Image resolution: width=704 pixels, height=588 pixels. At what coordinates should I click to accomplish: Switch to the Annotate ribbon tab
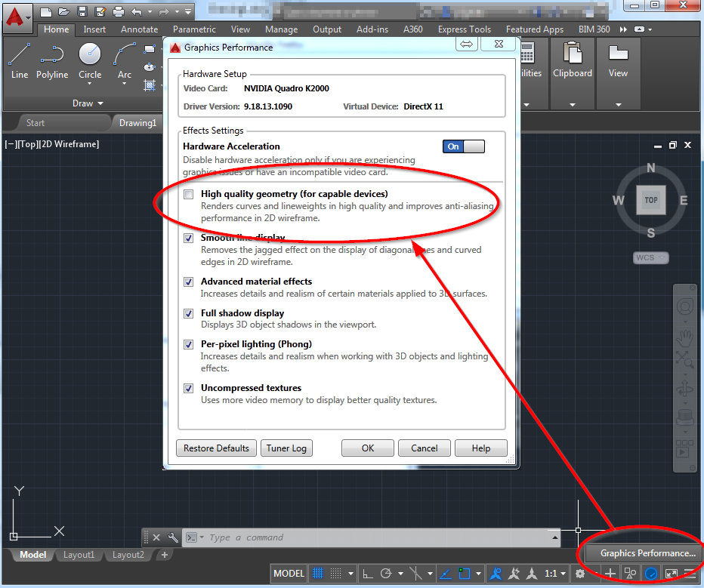coord(139,29)
